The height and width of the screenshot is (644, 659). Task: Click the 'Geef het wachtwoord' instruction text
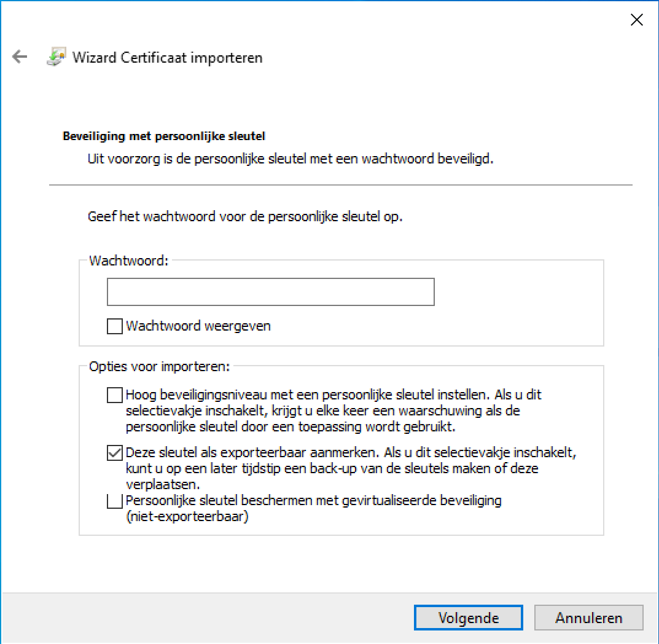[244, 217]
